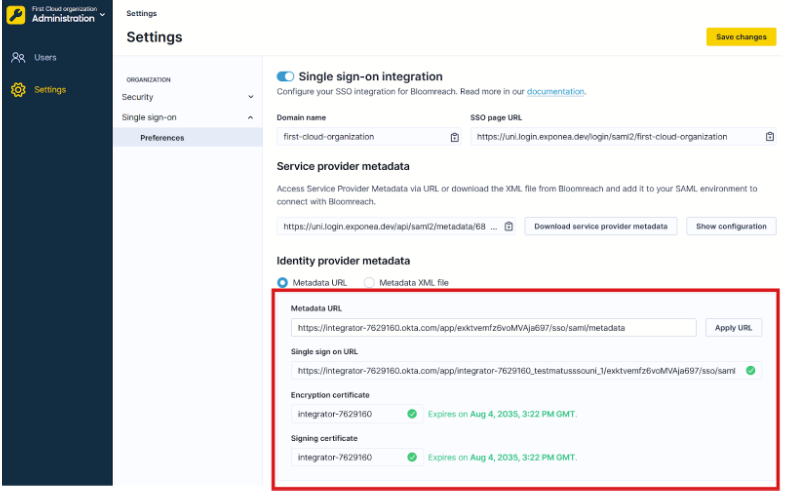The height and width of the screenshot is (493, 789).
Task: Click Download service provider metadata button
Action: 601,227
